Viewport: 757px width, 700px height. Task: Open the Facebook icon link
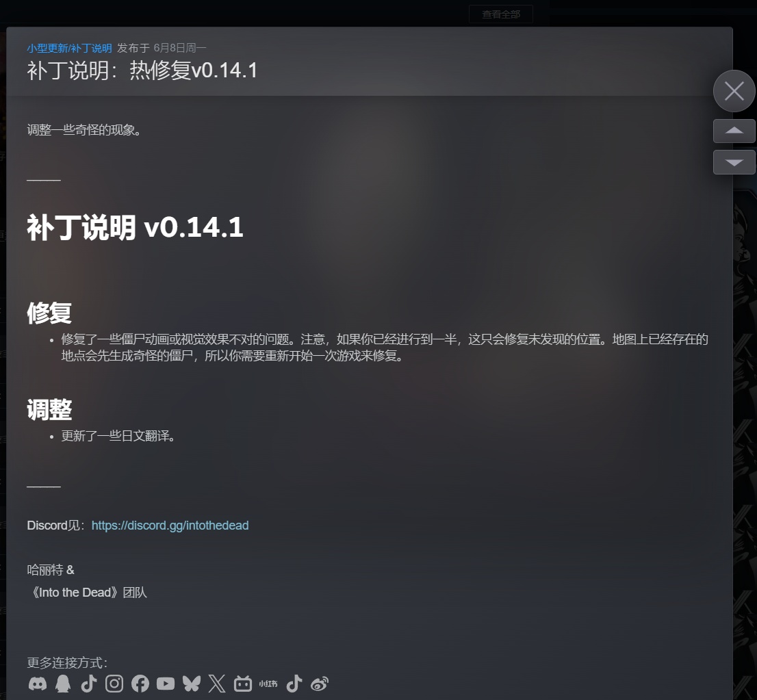tap(140, 684)
